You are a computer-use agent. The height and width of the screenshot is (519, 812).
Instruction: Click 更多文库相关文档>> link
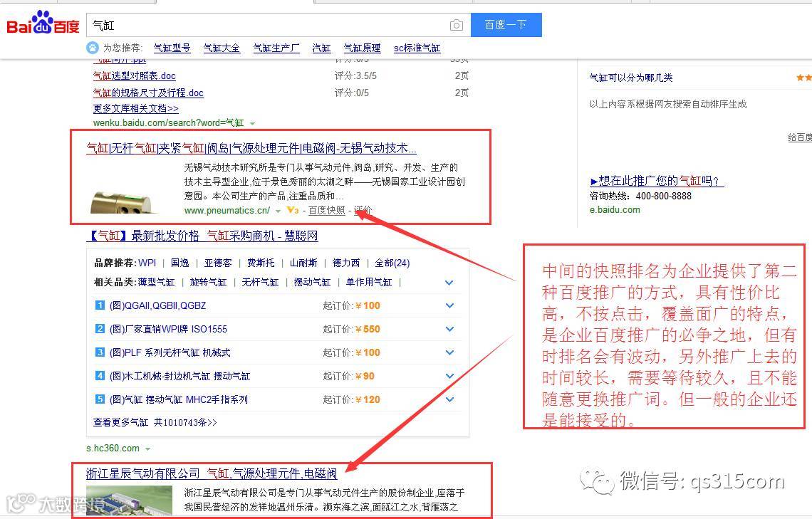coord(135,108)
